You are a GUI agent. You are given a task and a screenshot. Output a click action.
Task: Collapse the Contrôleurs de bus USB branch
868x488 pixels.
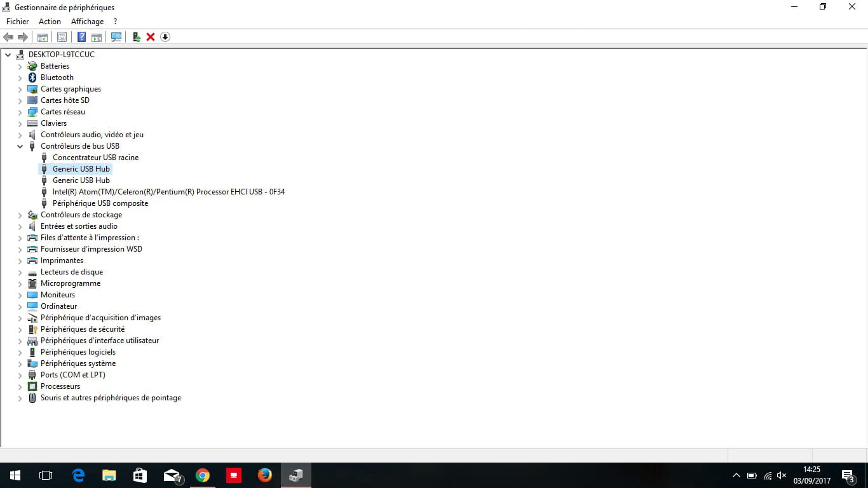point(20,146)
